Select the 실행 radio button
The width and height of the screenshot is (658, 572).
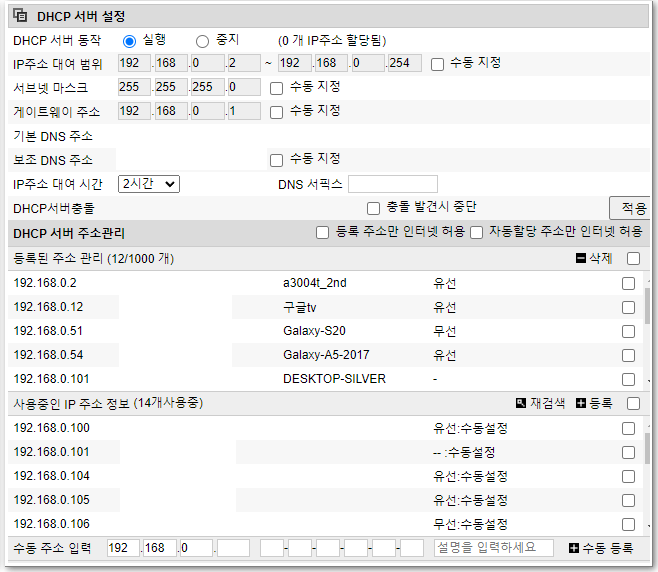click(129, 41)
